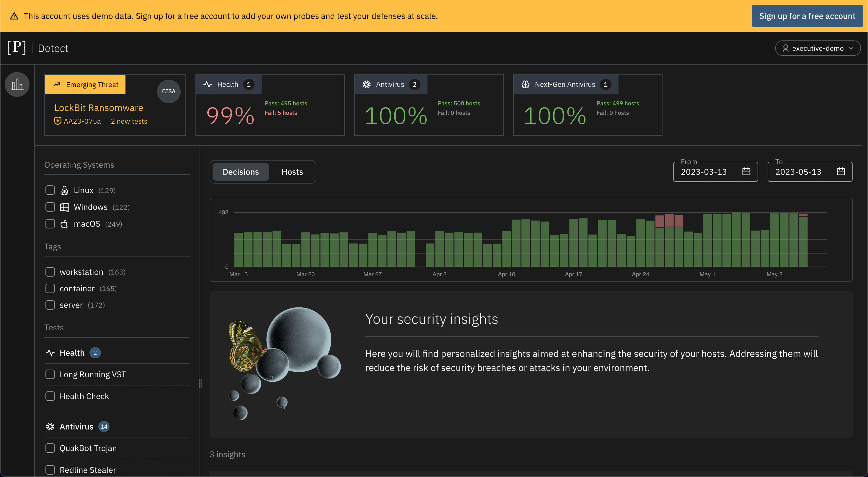Check the macOS filter checkbox
868x477 pixels.
point(50,224)
